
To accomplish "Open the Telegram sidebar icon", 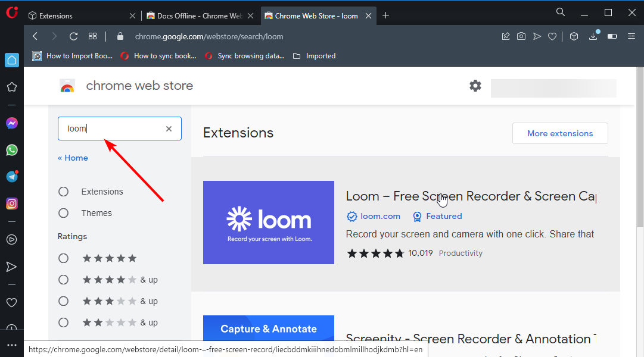I will tap(12, 177).
